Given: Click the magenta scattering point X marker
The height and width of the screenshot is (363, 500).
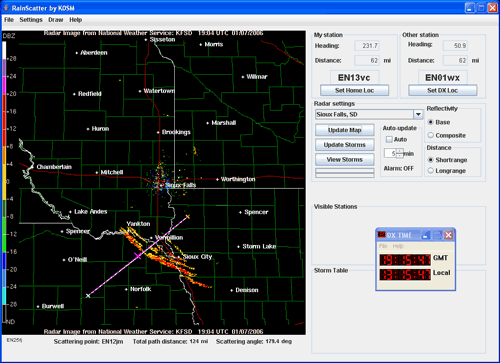Looking at the screenshot, I should [138, 256].
